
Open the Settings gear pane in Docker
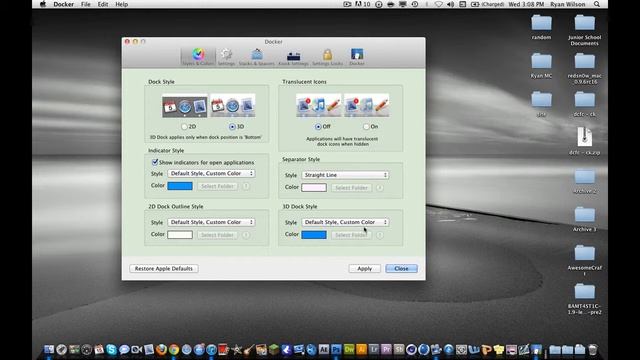click(226, 57)
